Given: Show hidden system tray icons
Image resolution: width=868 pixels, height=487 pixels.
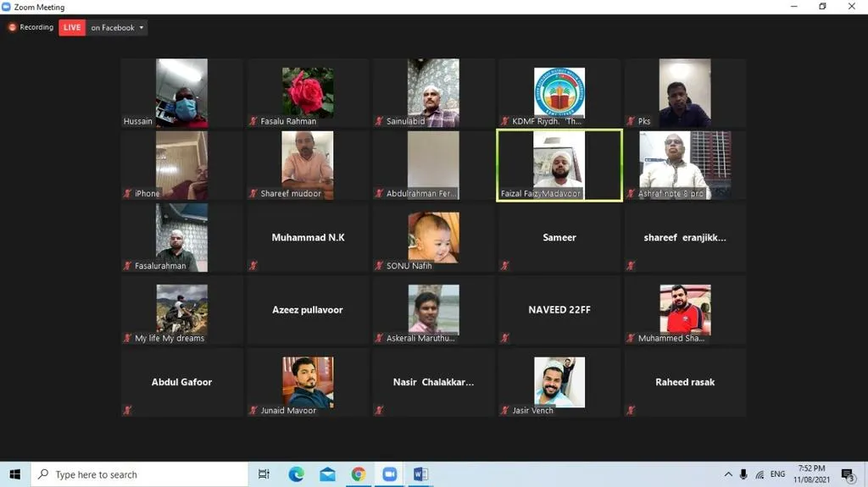Looking at the screenshot, I should click(x=728, y=474).
